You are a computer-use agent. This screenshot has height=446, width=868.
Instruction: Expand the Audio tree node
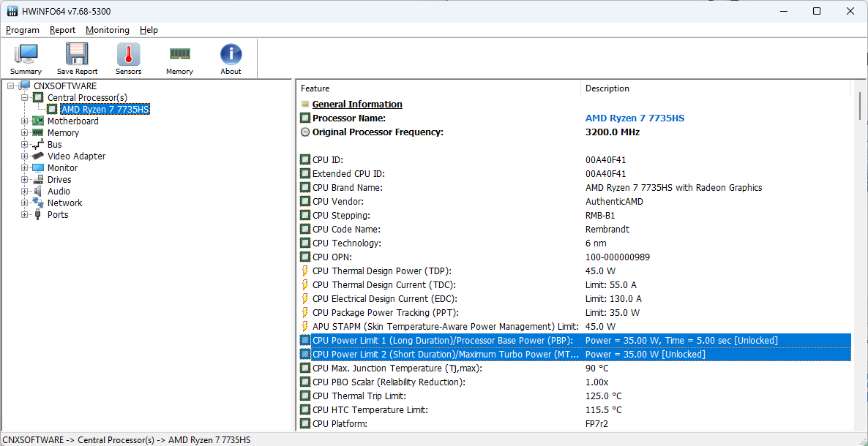24,191
